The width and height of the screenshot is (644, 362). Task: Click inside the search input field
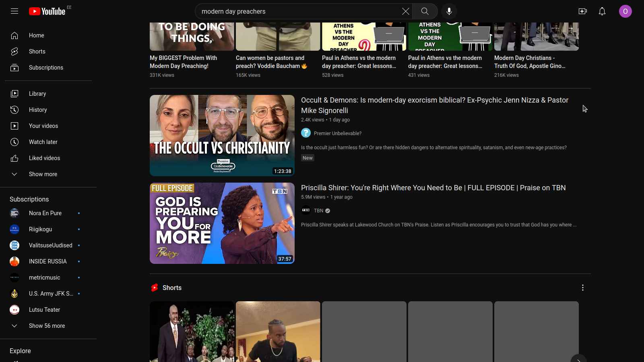(298, 11)
